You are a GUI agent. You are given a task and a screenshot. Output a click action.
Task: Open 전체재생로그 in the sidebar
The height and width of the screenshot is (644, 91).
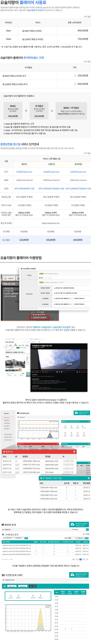(x=7, y=429)
